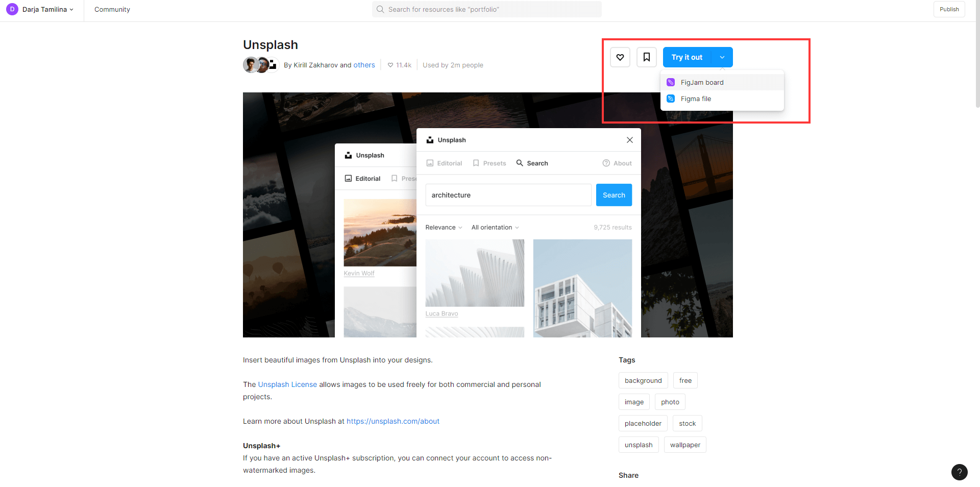The height and width of the screenshot is (487, 980).
Task: Click the Tags heading
Action: (x=627, y=360)
